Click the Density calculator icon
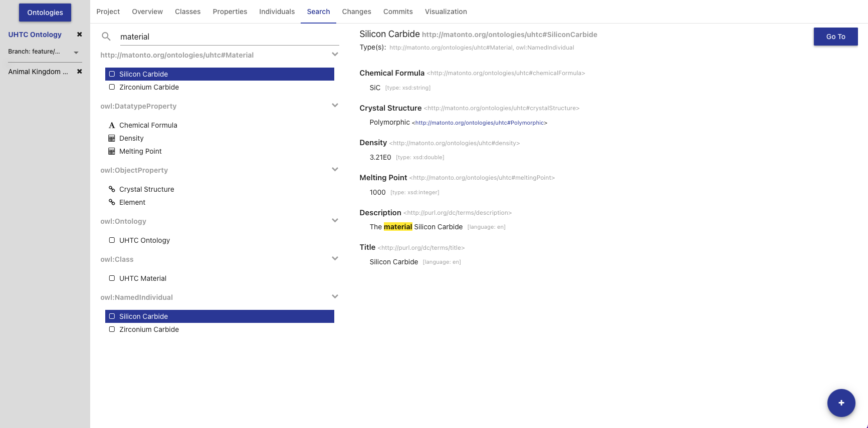The height and width of the screenshot is (428, 868). [112, 138]
